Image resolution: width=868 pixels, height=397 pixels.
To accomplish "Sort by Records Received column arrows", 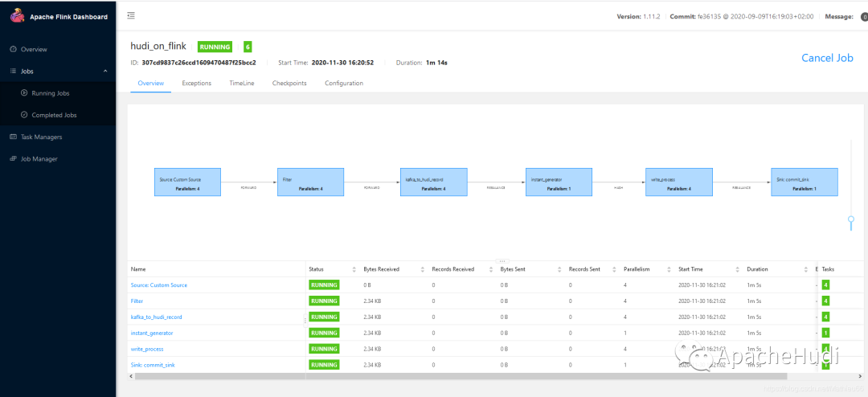I will tap(491, 270).
